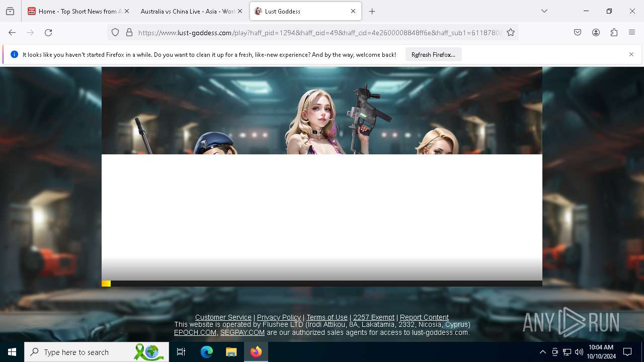Go back to previous page
Screen dimensions: 644x362
tap(12, 33)
